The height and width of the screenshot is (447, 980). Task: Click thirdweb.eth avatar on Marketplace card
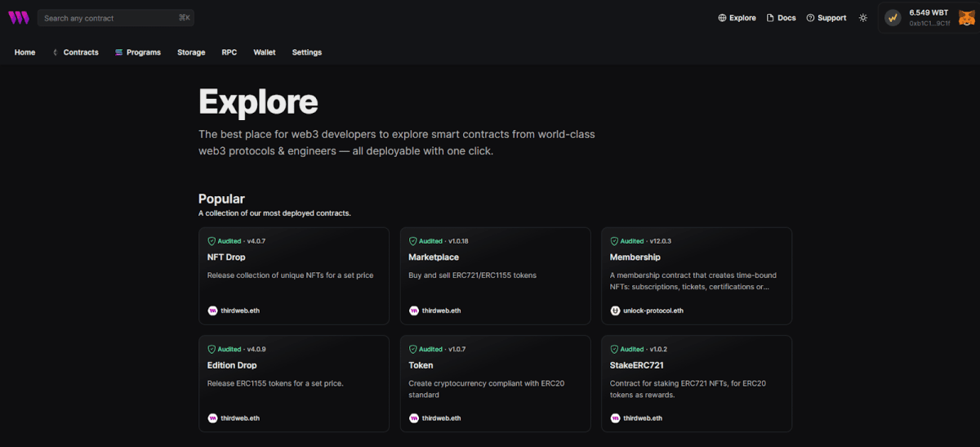(413, 311)
